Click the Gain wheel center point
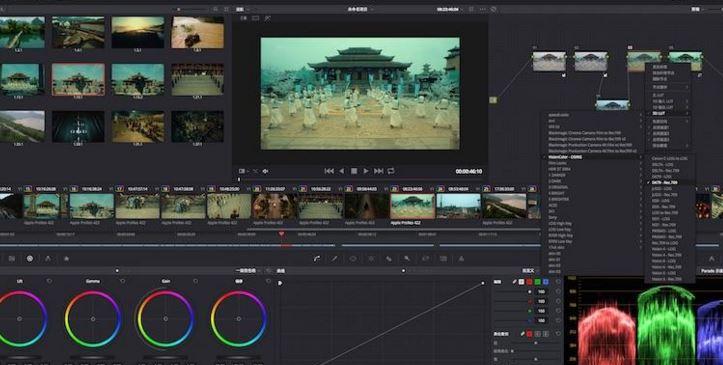This screenshot has height=365, width=723. pos(166,319)
